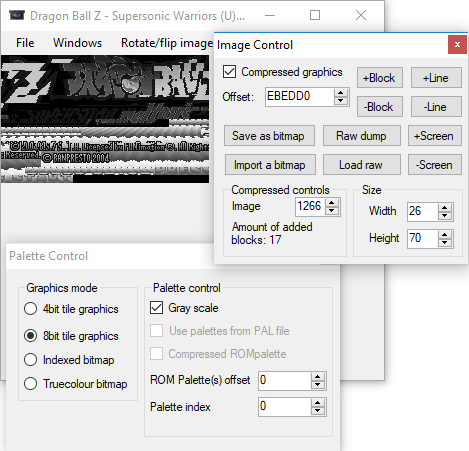The image size is (469, 451).
Task: Increase Image number with up arrow
Action: point(332,202)
